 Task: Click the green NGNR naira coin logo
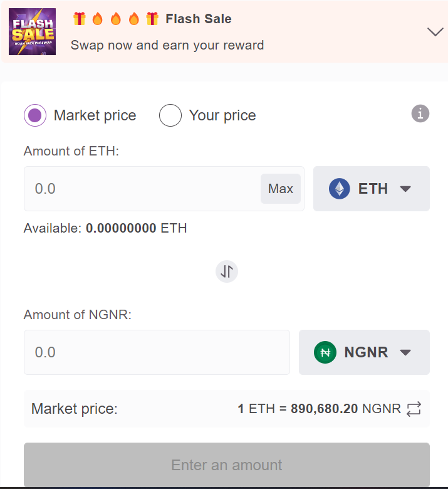point(325,352)
